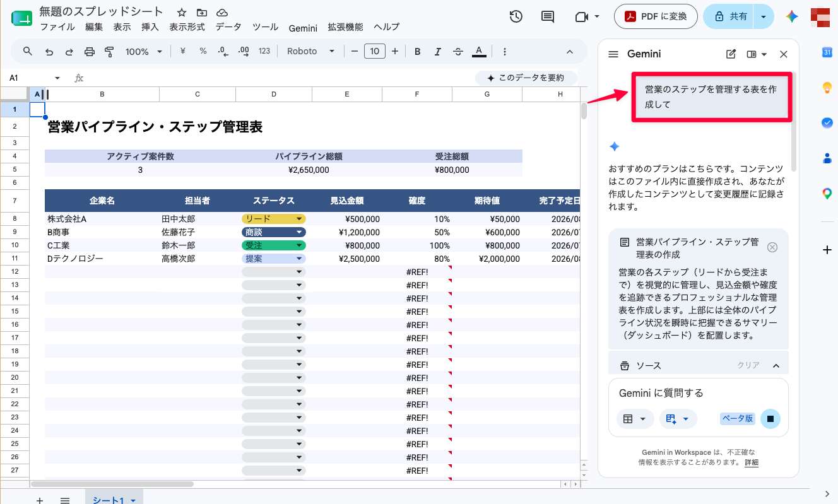Open Contacts in side panel
This screenshot has width=838, height=504.
827,158
